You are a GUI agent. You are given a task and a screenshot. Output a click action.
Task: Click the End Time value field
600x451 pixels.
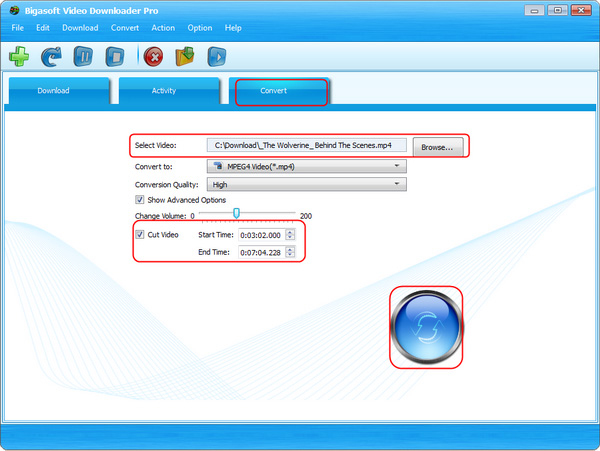(262, 252)
